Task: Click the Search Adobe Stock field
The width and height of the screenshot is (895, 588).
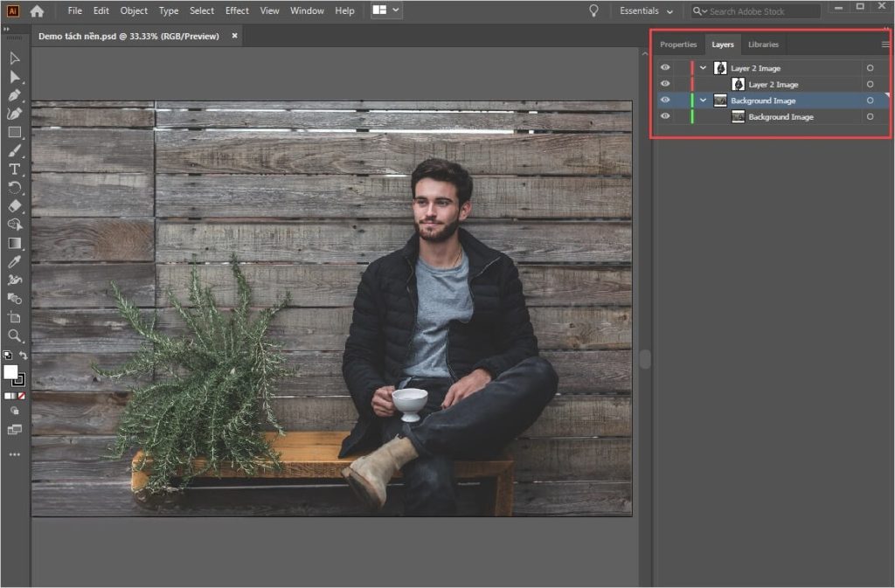Action: tap(760, 11)
